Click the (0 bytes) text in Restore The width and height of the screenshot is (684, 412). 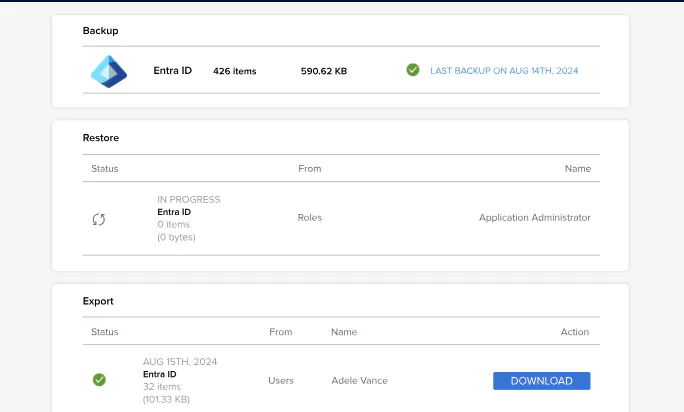(176, 237)
